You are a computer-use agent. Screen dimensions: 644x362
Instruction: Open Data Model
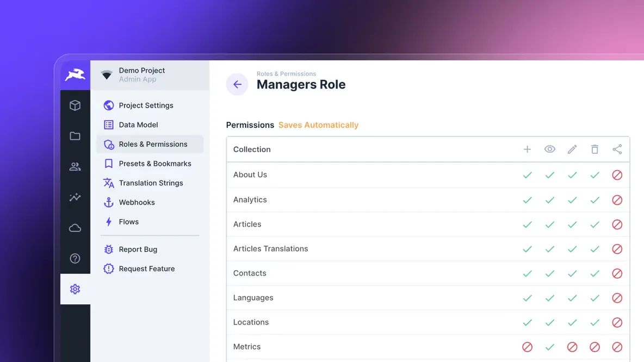(x=150, y=125)
